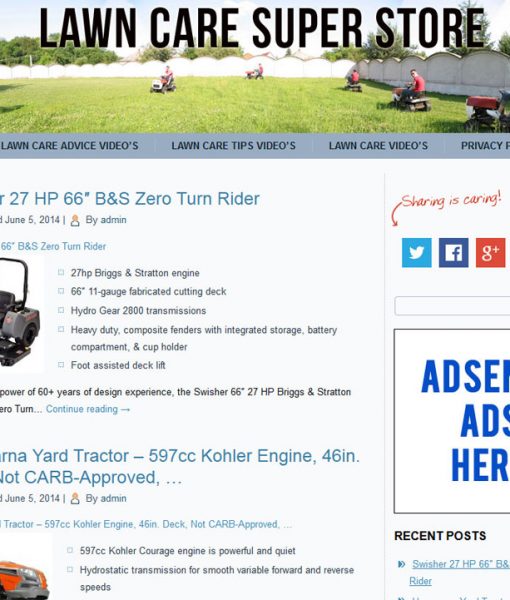Open the Lawn Care Video's menu item

pos(378,146)
